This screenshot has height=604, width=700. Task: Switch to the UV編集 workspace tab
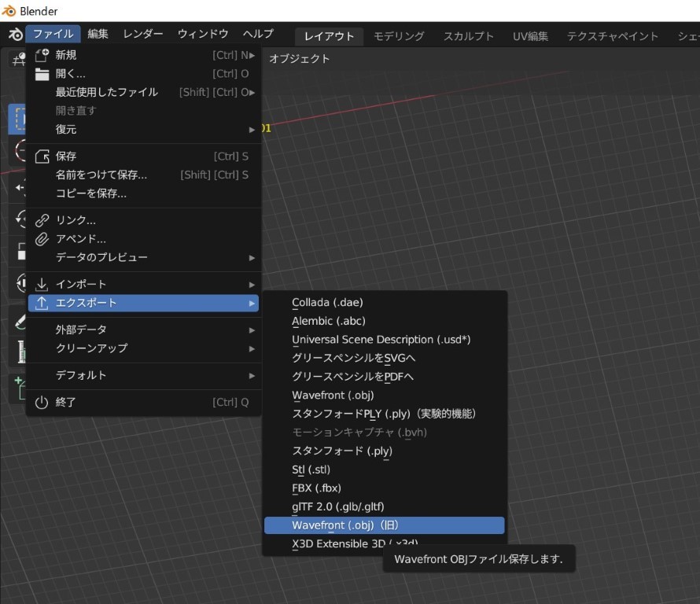(x=530, y=36)
